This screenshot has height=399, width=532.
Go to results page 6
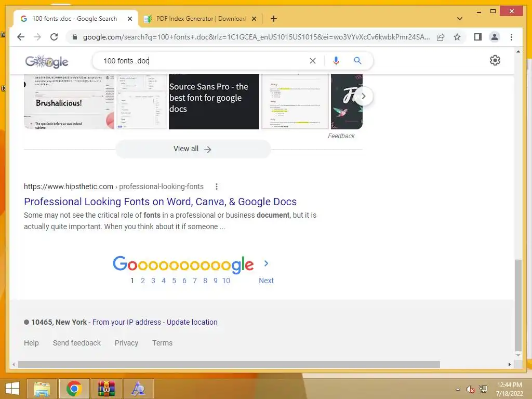coord(184,281)
